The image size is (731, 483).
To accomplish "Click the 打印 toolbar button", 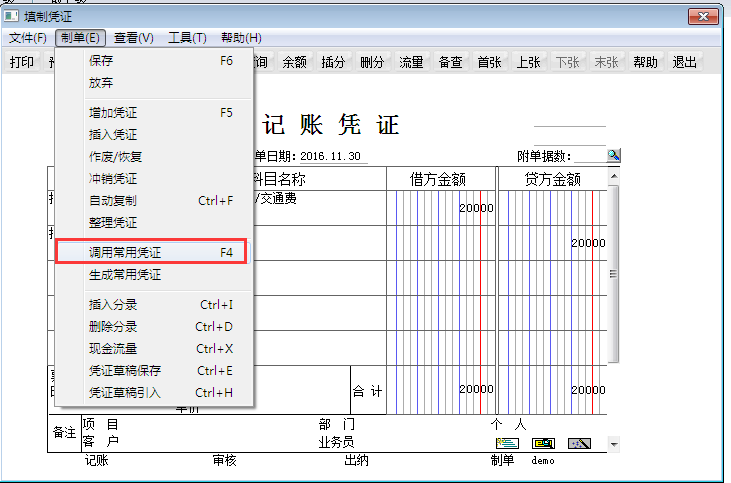I will tap(22, 62).
